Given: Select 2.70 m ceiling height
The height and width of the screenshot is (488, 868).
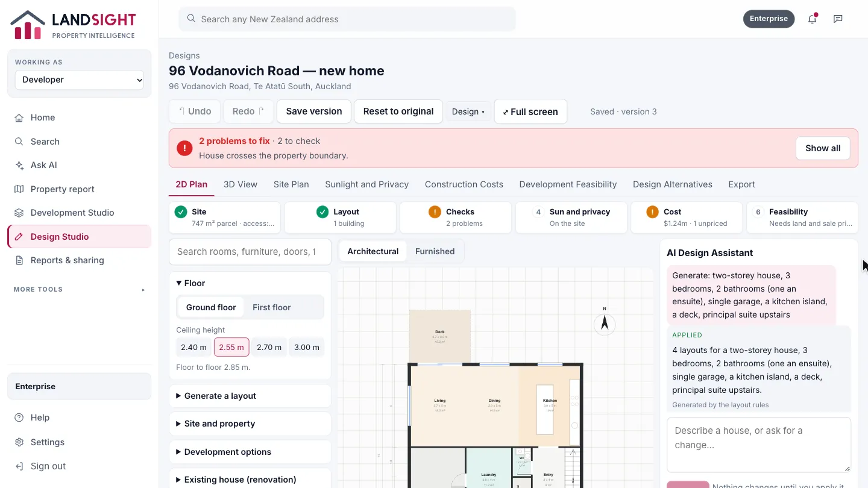Looking at the screenshot, I should tap(269, 347).
